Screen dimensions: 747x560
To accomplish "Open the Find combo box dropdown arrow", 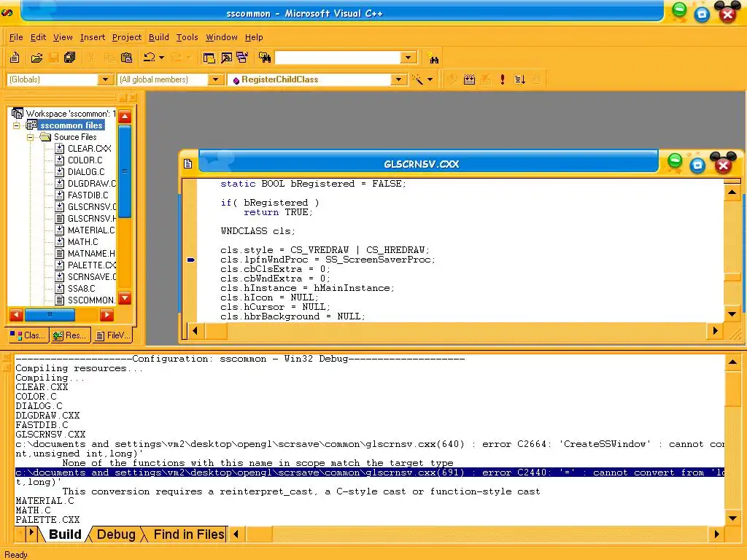I will tap(409, 58).
